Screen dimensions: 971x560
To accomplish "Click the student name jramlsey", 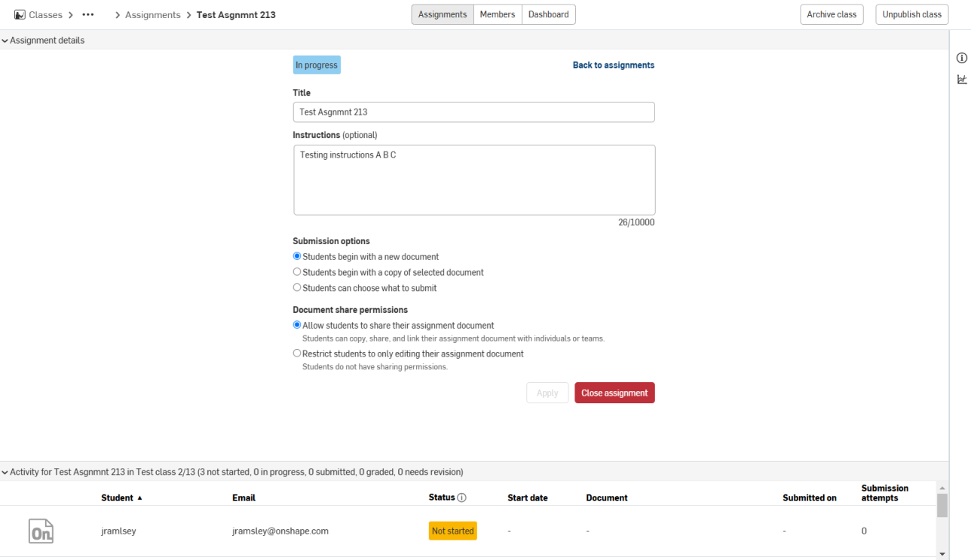I will [x=118, y=531].
